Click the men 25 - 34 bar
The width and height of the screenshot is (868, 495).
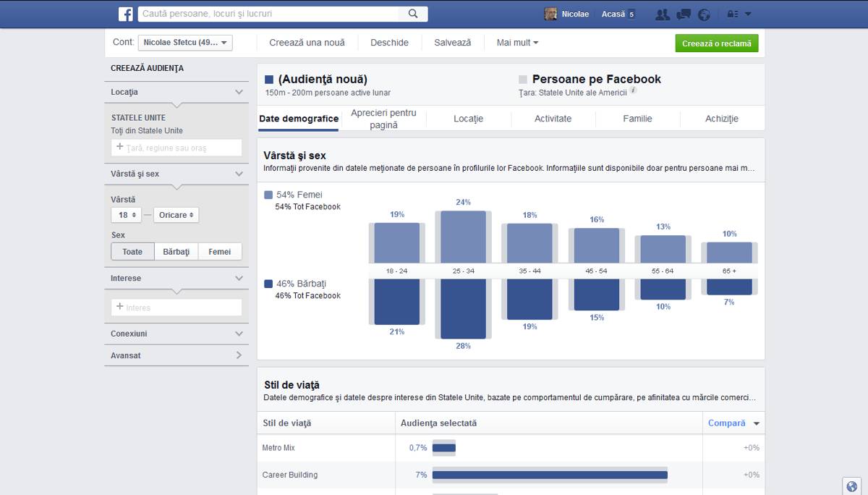pos(463,309)
